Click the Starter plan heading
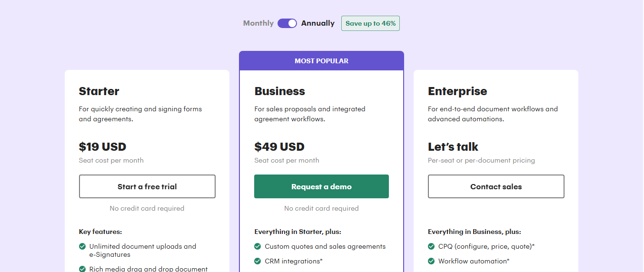Image resolution: width=644 pixels, height=272 pixels. [99, 91]
